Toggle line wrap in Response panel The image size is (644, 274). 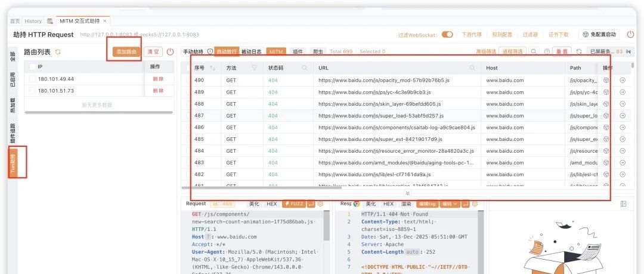point(465,204)
